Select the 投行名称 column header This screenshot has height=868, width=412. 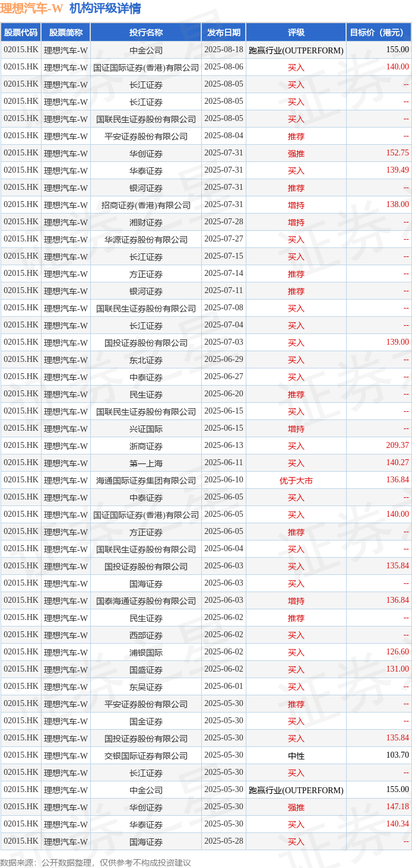click(x=146, y=33)
